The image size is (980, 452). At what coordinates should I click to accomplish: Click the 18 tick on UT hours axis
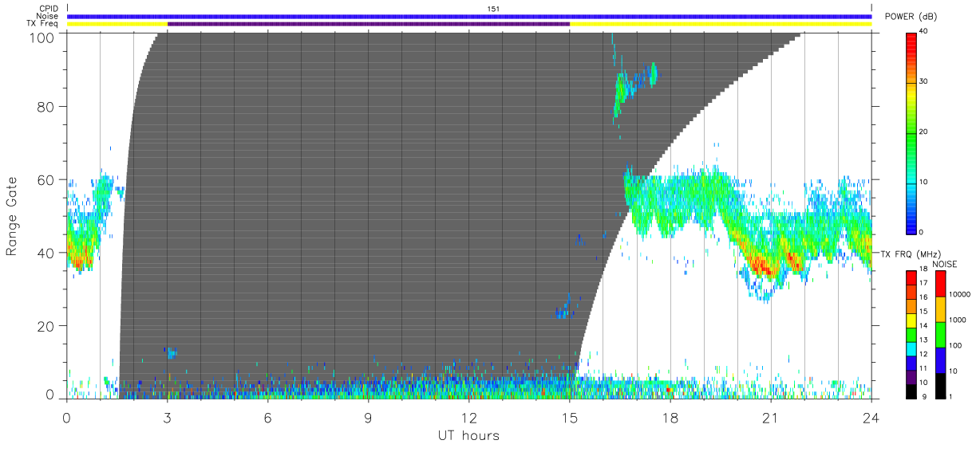coord(670,419)
